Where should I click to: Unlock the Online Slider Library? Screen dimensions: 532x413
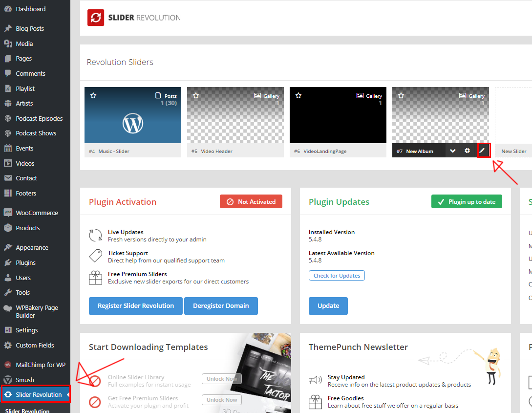coord(222,379)
